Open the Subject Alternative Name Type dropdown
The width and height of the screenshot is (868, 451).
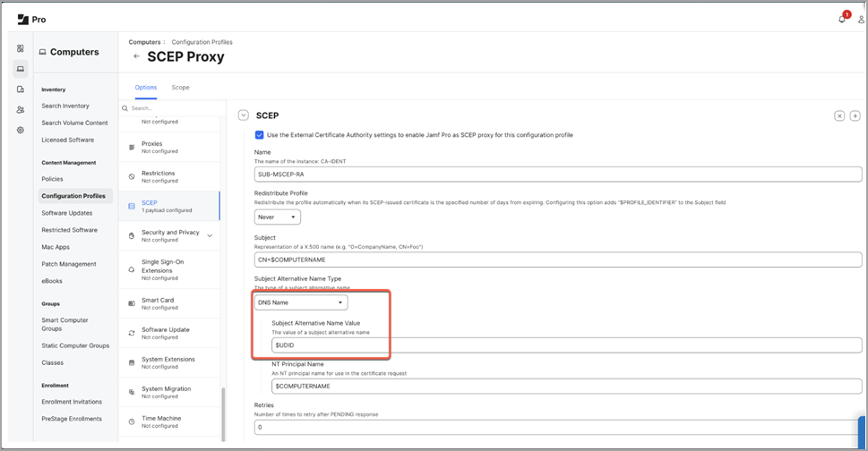pos(300,302)
